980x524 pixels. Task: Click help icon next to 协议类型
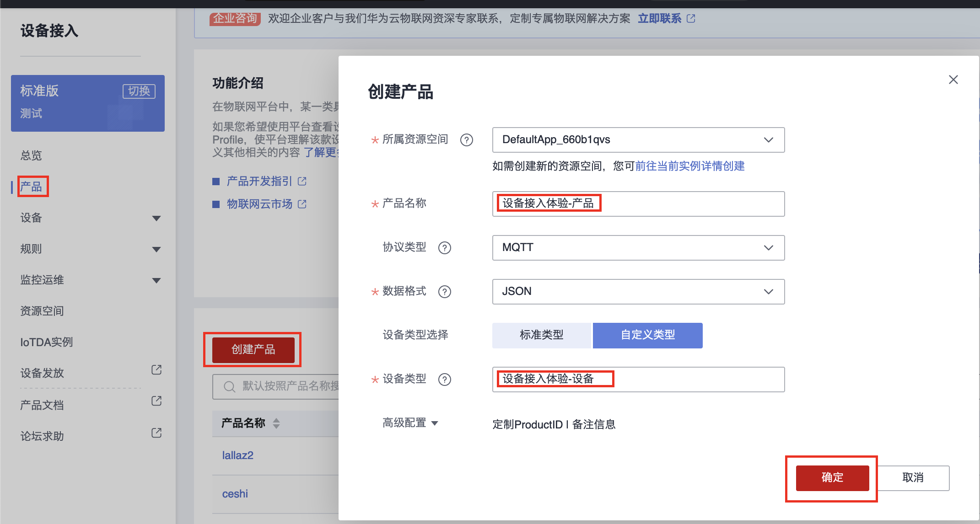click(x=444, y=248)
